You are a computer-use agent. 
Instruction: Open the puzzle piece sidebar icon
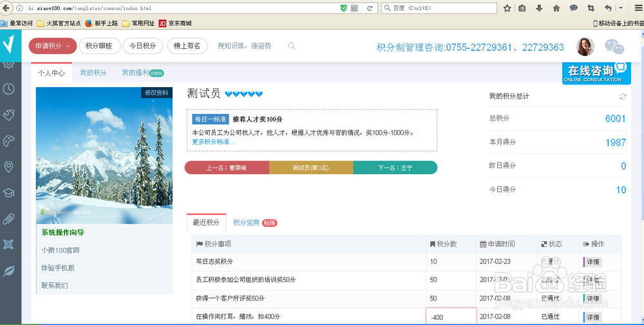pyautogui.click(x=8, y=115)
